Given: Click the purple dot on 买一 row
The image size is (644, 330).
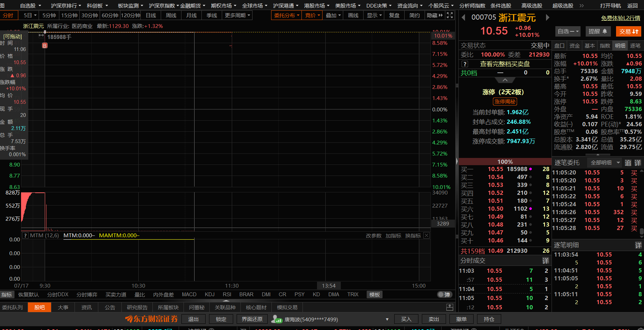Looking at the screenshot, I should point(531,169).
